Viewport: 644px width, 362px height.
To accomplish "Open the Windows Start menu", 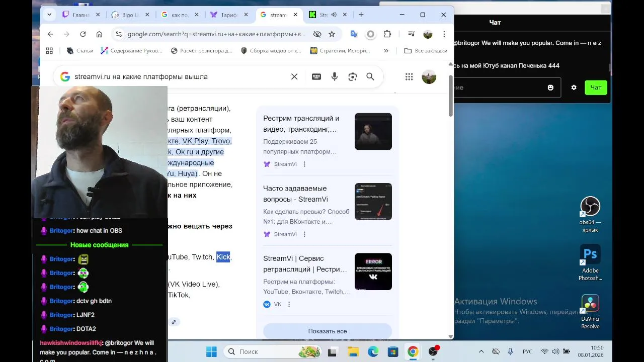I will (211, 352).
